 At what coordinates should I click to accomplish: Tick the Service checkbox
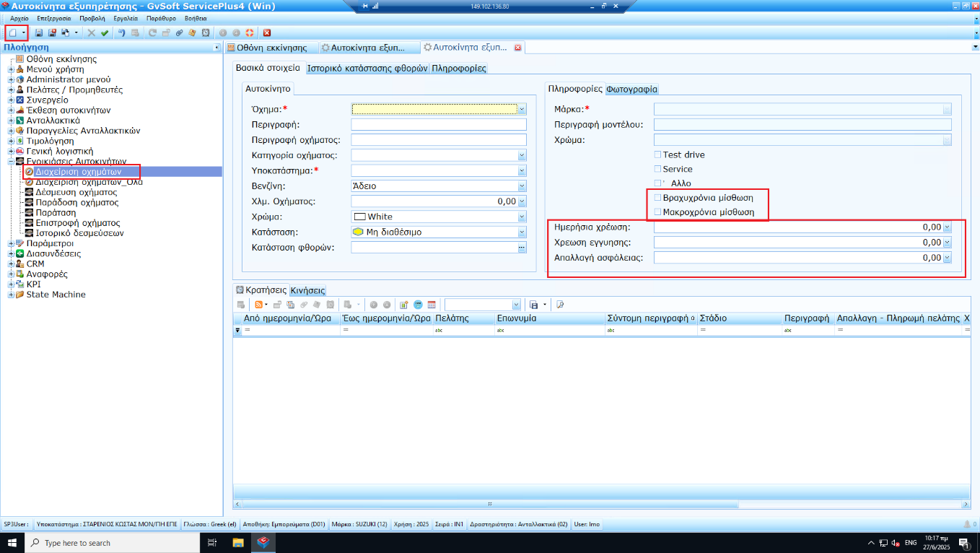(x=657, y=169)
